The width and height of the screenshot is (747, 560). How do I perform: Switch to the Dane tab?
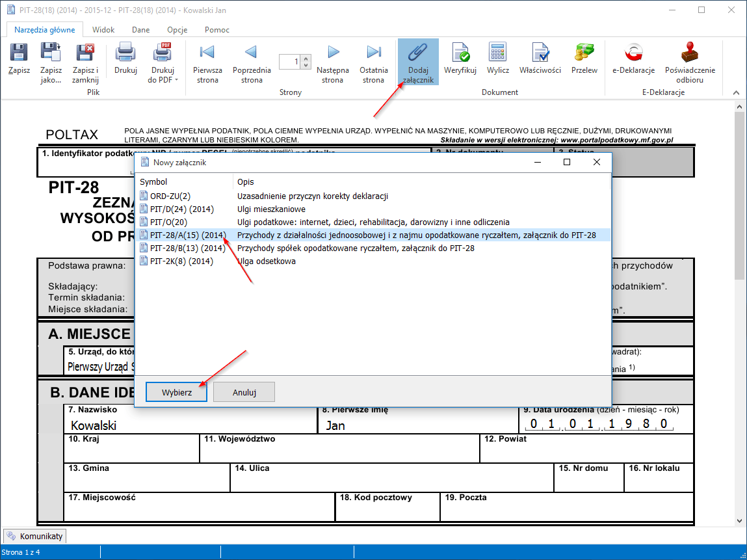[x=140, y=30]
